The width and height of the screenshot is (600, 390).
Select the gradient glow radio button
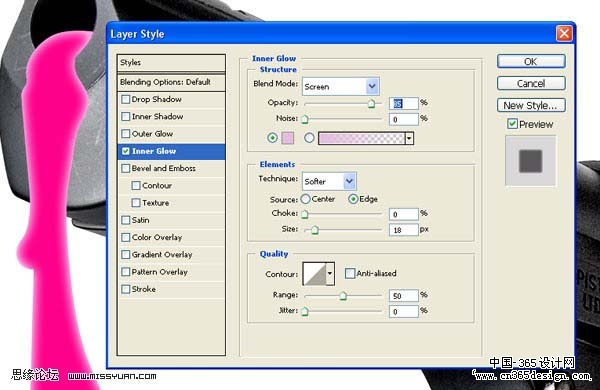[309, 138]
